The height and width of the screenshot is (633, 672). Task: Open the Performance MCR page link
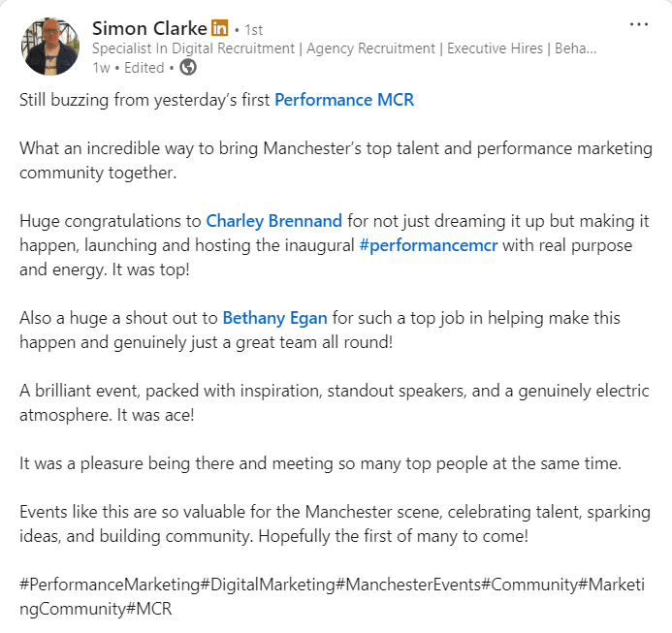point(344,100)
